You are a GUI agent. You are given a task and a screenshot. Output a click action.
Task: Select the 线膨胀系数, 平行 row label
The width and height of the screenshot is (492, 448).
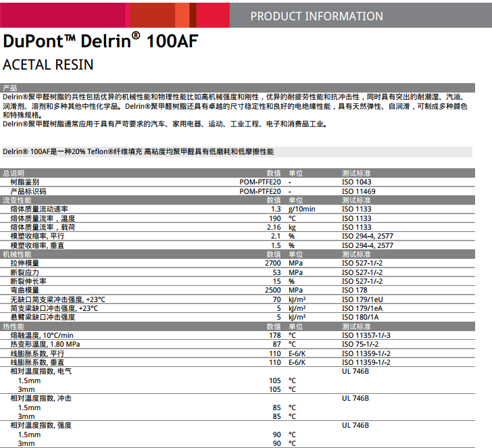[37, 353]
